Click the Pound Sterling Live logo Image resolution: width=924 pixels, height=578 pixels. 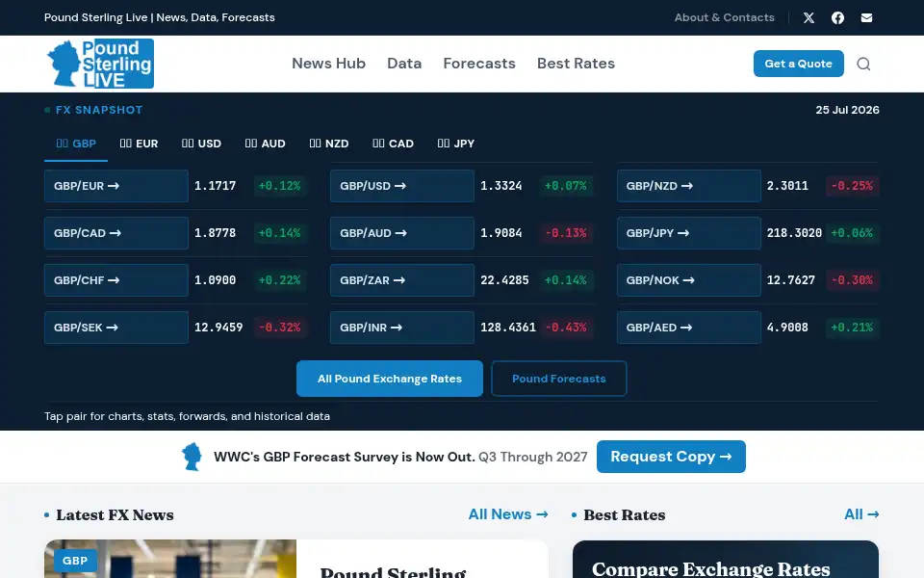point(100,64)
